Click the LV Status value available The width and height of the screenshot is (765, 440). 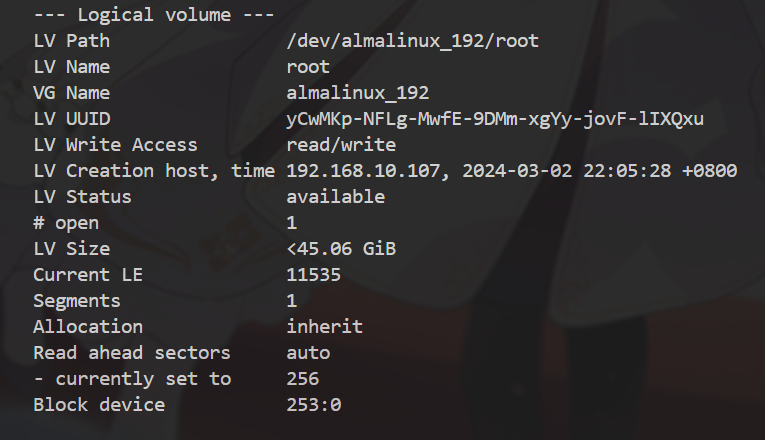(336, 197)
